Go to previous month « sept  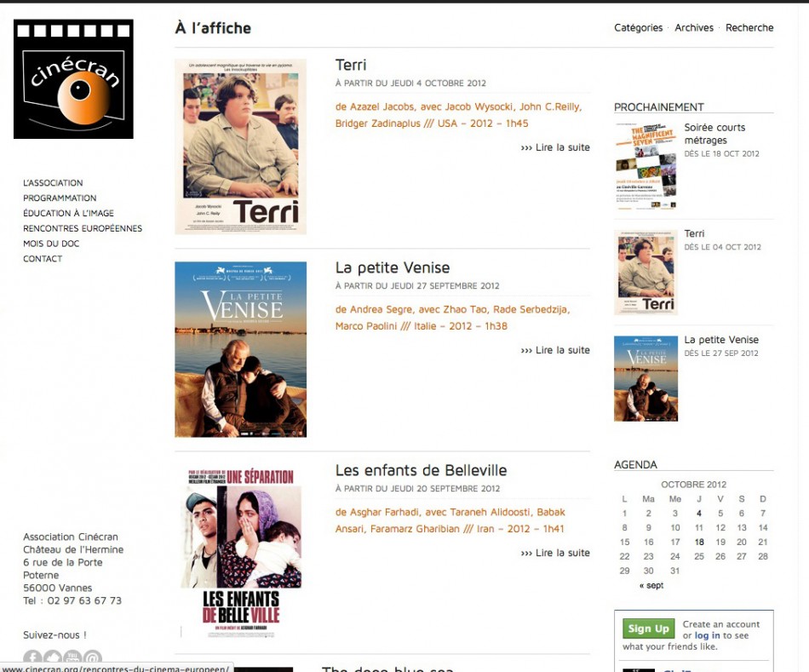(x=651, y=585)
